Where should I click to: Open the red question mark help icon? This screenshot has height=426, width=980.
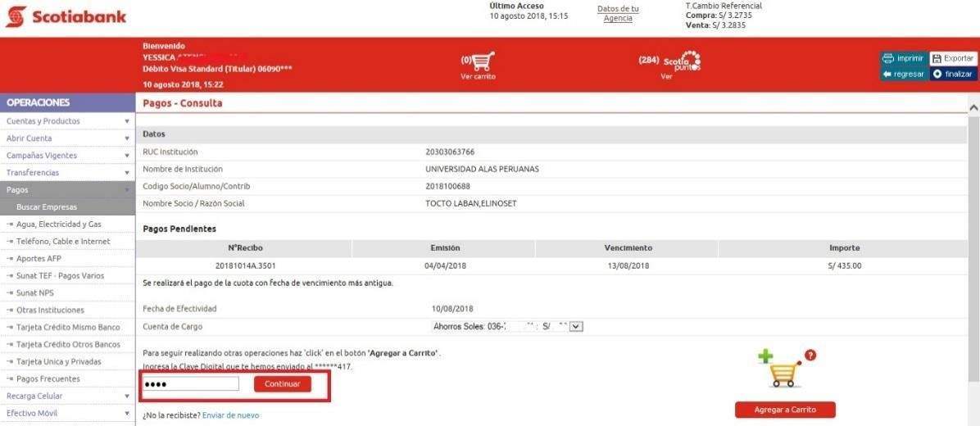pyautogui.click(x=810, y=356)
